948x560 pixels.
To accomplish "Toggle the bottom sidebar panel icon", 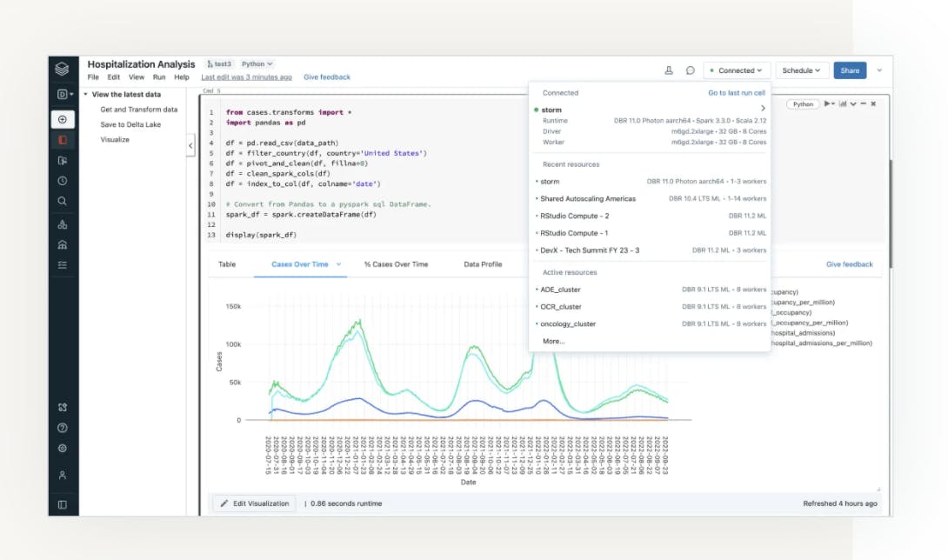I will pos(62,504).
